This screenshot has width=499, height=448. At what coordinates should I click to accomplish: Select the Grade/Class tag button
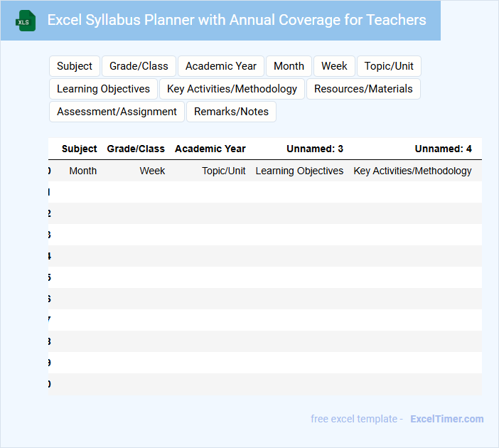coord(139,66)
